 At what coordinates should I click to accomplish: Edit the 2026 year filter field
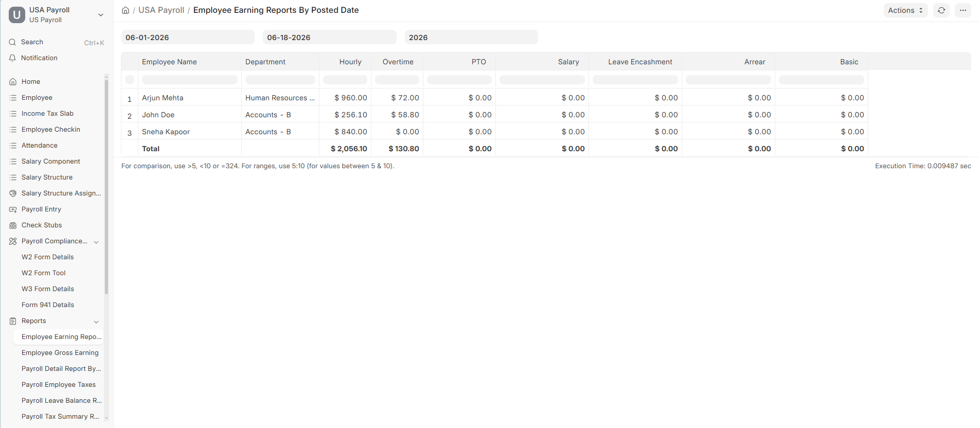click(x=471, y=37)
